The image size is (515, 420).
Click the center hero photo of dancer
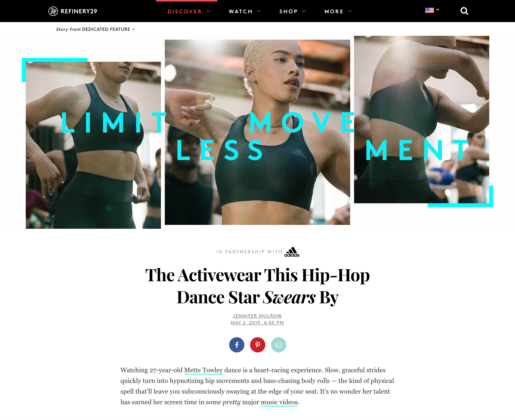click(257, 132)
